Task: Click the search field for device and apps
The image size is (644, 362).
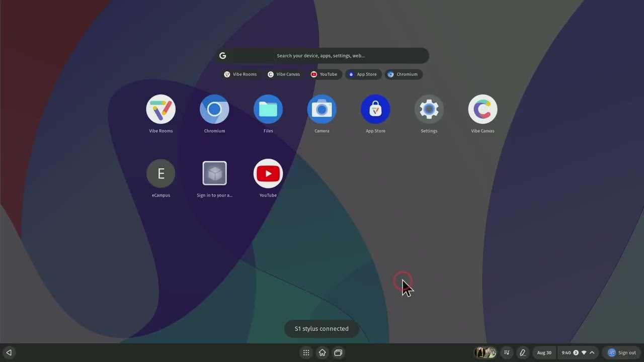Action: 322,56
